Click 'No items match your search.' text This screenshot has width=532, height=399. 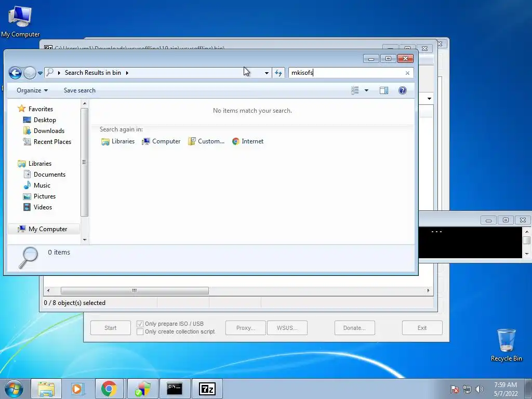coord(252,111)
